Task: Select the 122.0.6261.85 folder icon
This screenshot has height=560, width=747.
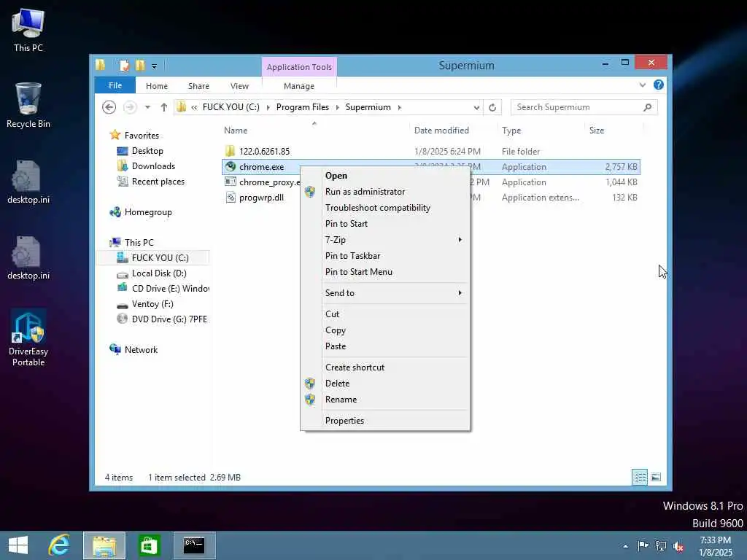Action: point(231,151)
